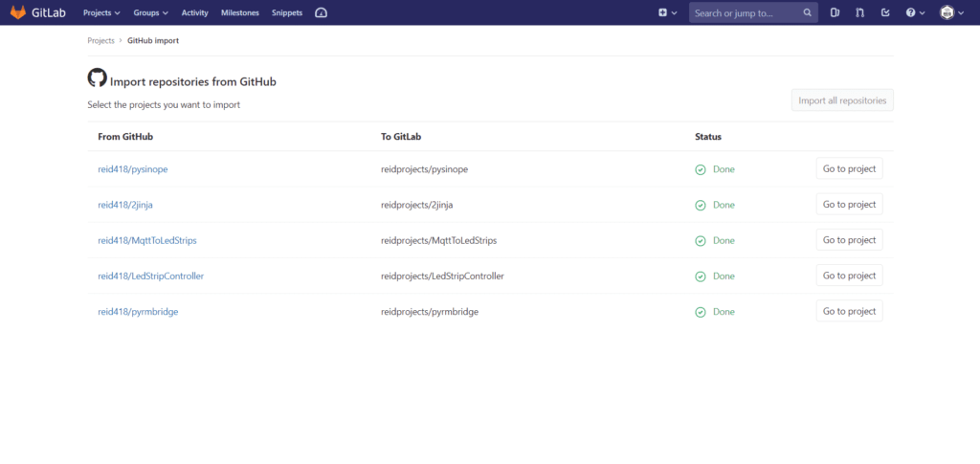Click the new item plus icon

point(662,12)
